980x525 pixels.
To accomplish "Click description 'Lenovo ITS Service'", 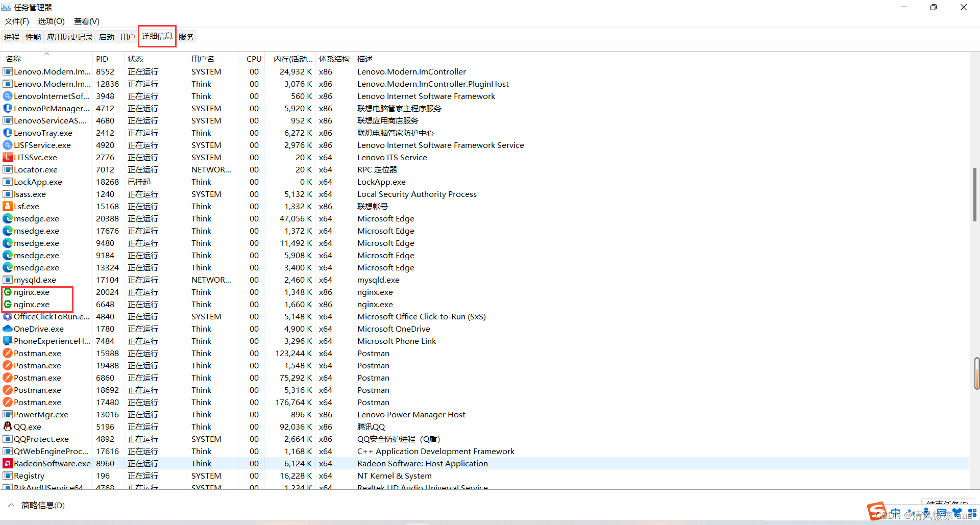I will [x=392, y=157].
